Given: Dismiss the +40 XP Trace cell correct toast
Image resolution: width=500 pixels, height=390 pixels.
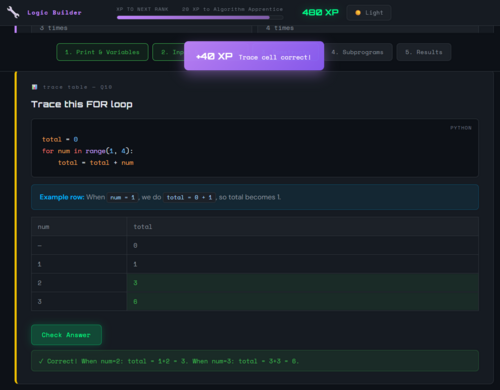Looking at the screenshot, I should pyautogui.click(x=254, y=56).
